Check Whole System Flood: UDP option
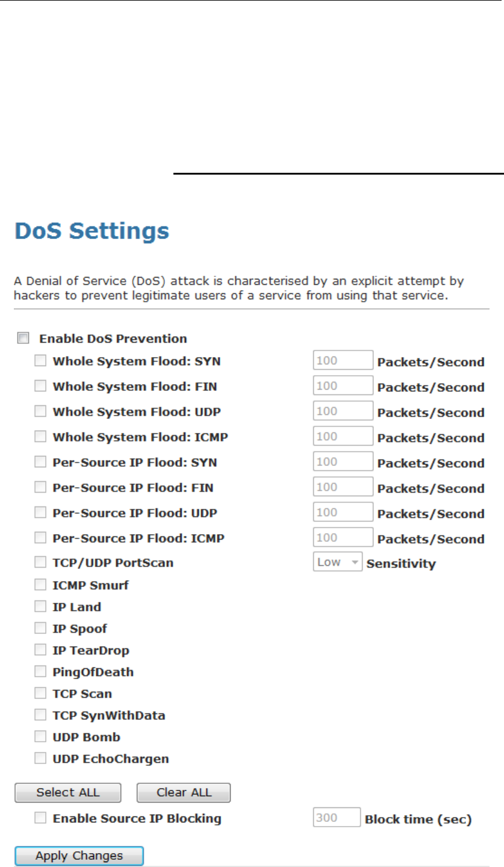The image size is (504, 867). 40,412
